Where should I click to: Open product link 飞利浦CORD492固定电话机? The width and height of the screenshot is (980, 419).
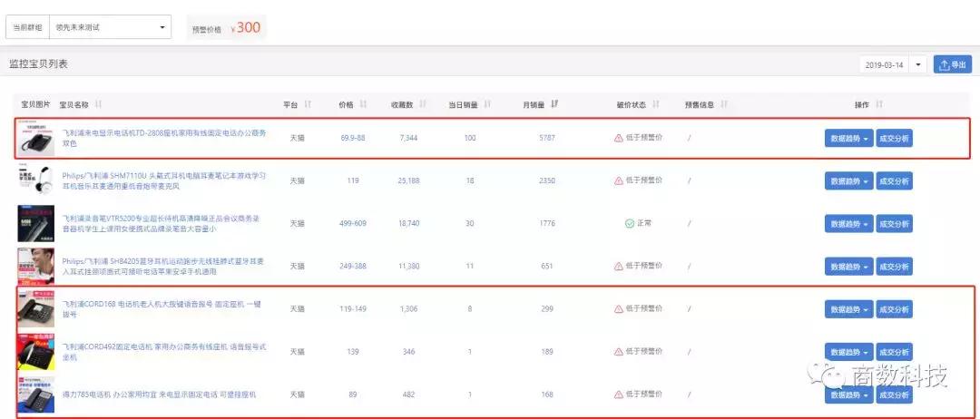(164, 352)
